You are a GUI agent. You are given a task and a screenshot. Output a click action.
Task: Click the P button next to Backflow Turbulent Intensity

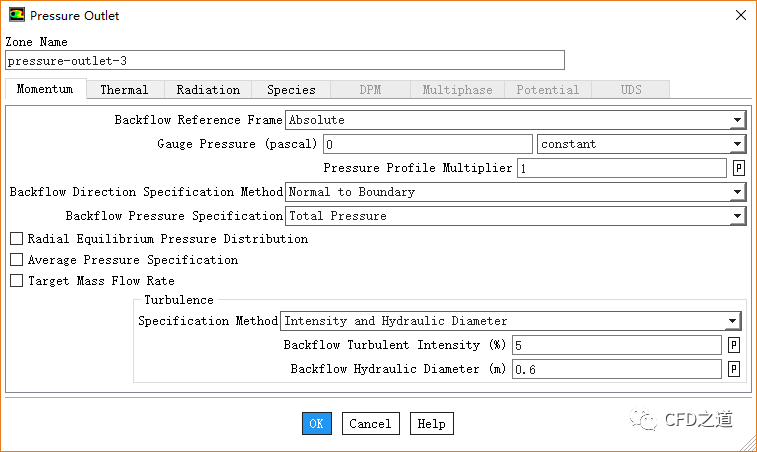point(733,345)
